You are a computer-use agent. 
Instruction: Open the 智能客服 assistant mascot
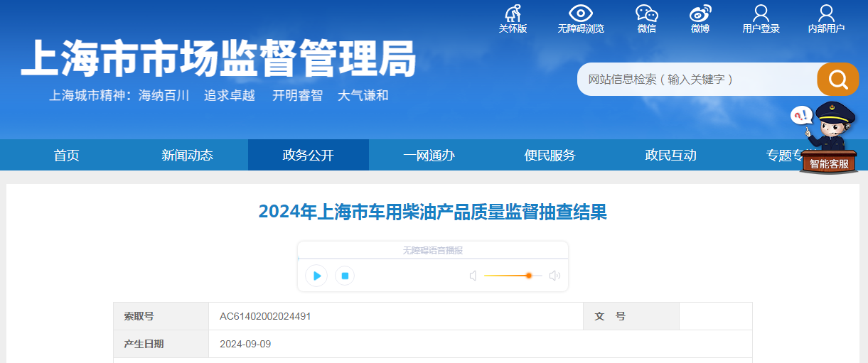(x=825, y=138)
